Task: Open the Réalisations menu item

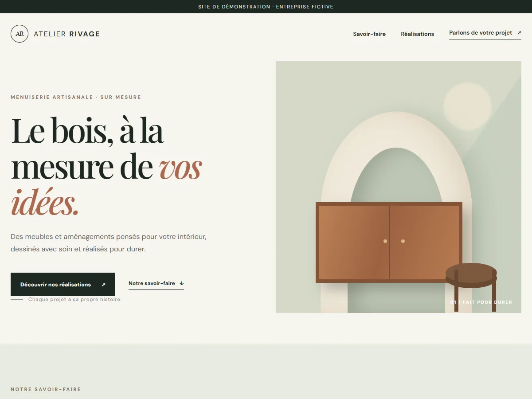Action: pos(418,34)
